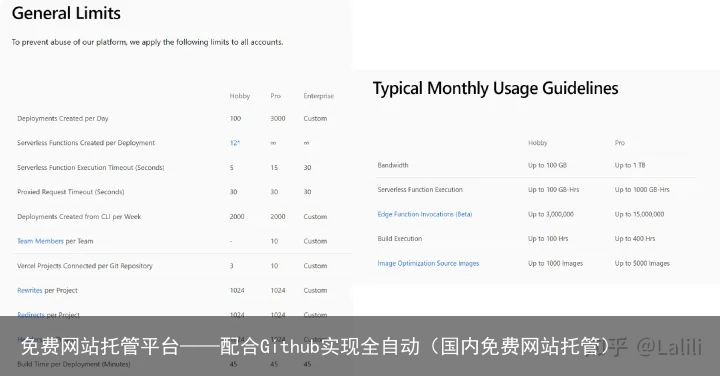Click Proxied Request Timeout (Seconds) label
This screenshot has width=720, height=376.
71,192
